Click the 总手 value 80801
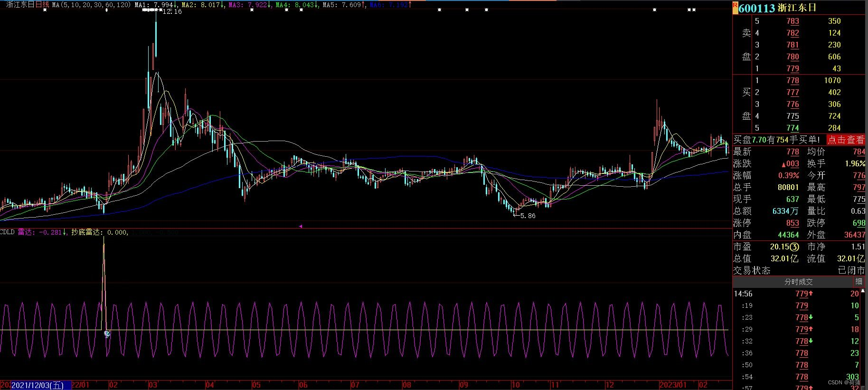868x390 pixels. 788,187
